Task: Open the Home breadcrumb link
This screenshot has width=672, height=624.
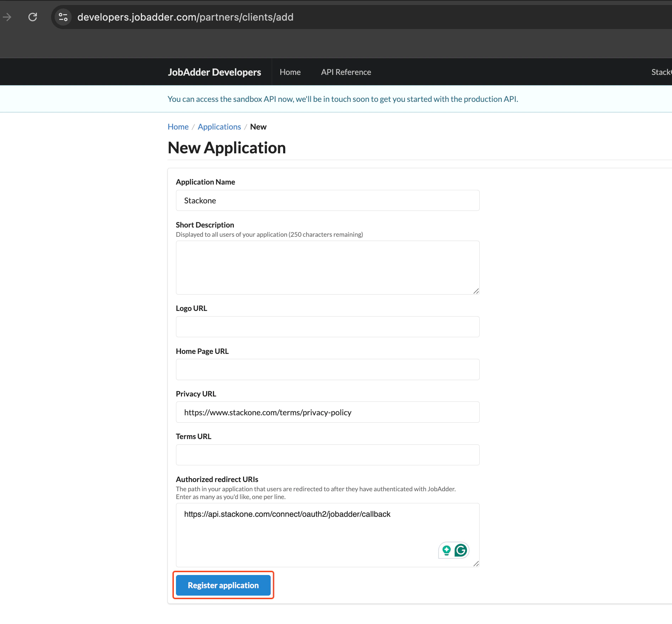Action: (x=178, y=126)
